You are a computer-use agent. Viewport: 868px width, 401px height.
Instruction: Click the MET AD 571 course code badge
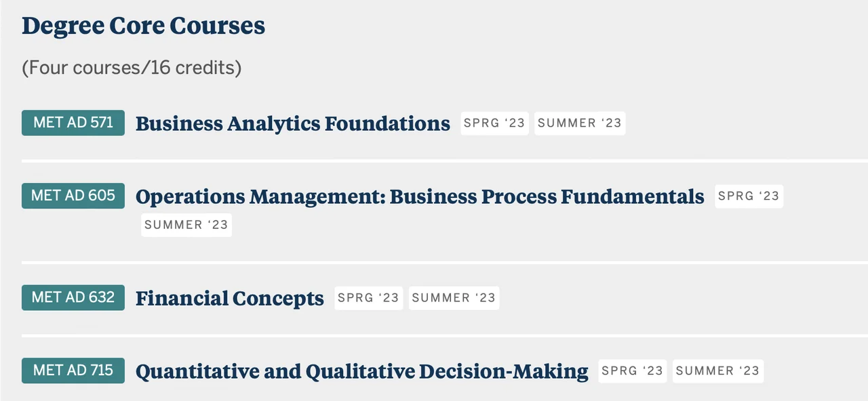[x=73, y=123]
